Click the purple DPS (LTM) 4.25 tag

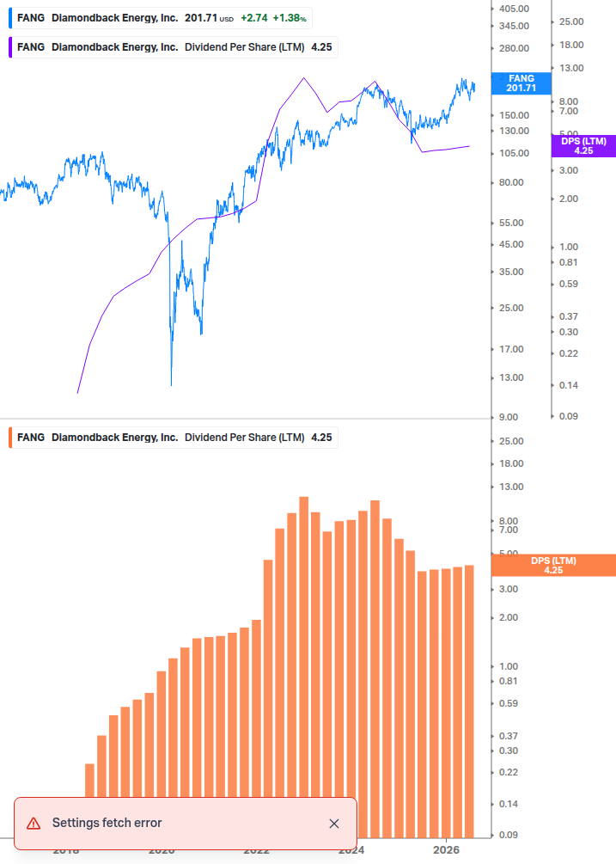coord(583,146)
